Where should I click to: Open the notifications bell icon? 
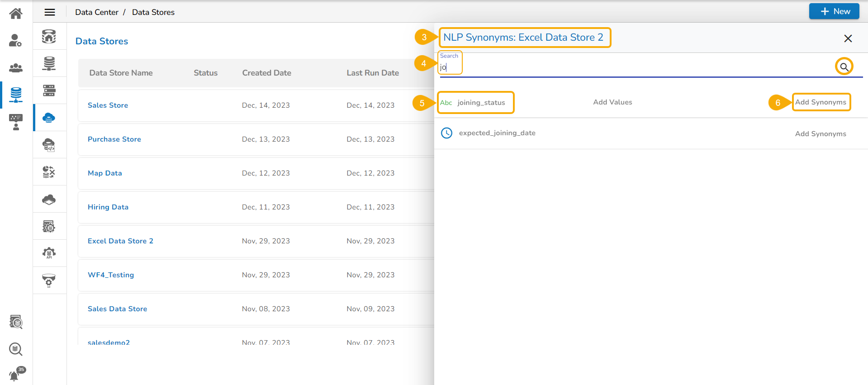click(14, 375)
